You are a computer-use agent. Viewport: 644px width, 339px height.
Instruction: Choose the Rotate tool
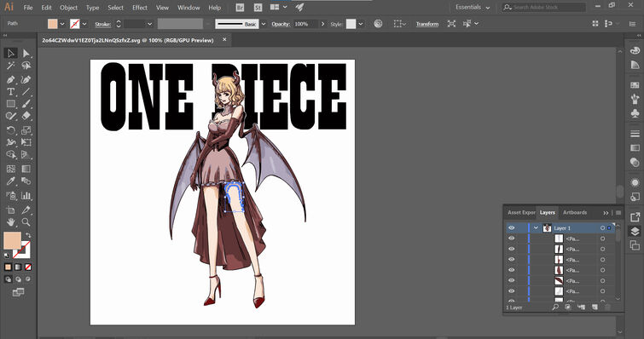[11, 131]
